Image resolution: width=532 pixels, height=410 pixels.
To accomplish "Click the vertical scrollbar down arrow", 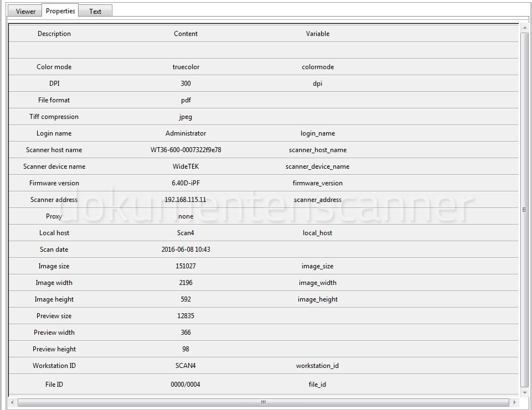I will pyautogui.click(x=525, y=392).
